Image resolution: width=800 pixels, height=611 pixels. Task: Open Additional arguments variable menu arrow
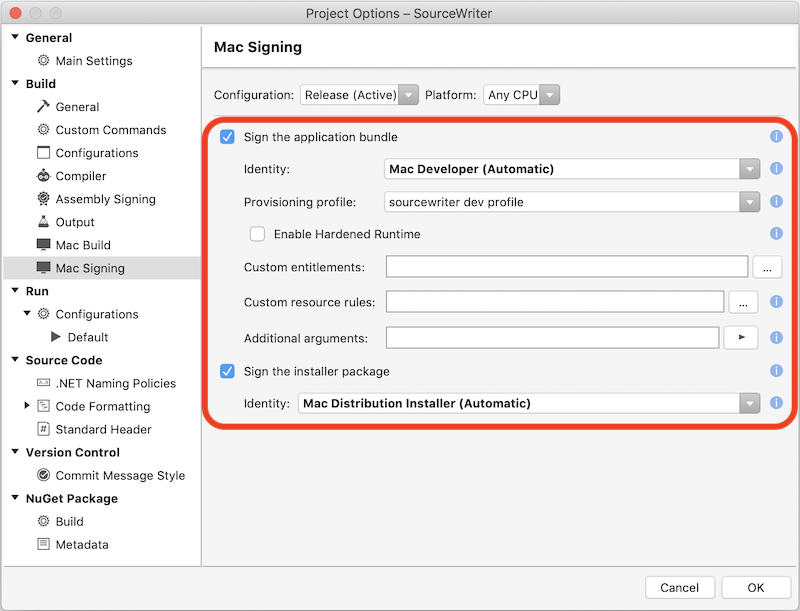740,337
